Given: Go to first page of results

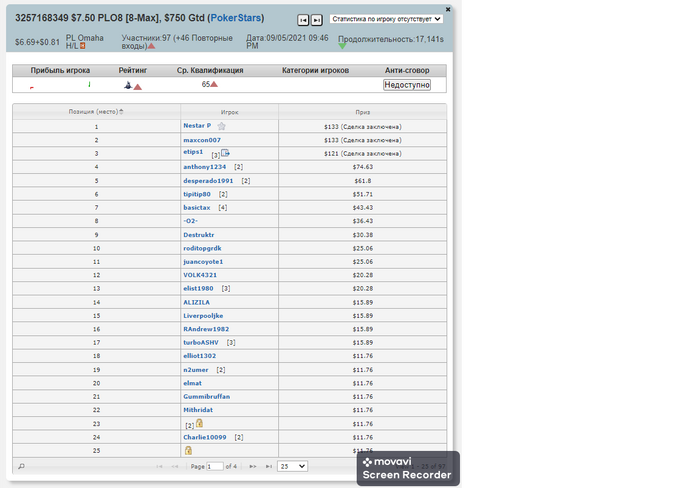Looking at the screenshot, I should click(x=159, y=466).
